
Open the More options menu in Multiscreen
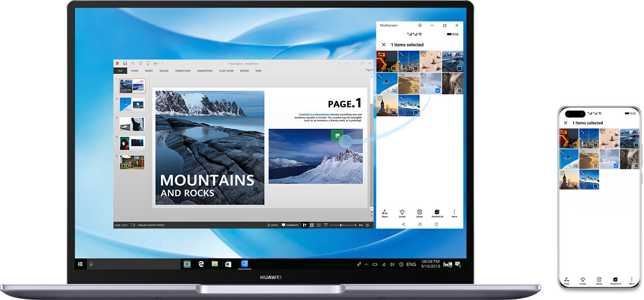point(454,212)
